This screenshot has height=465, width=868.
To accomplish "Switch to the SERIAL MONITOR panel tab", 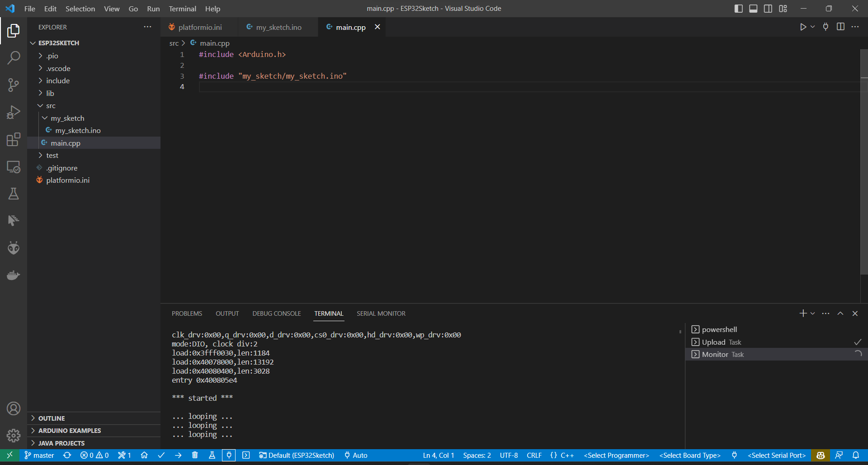I will (381, 313).
